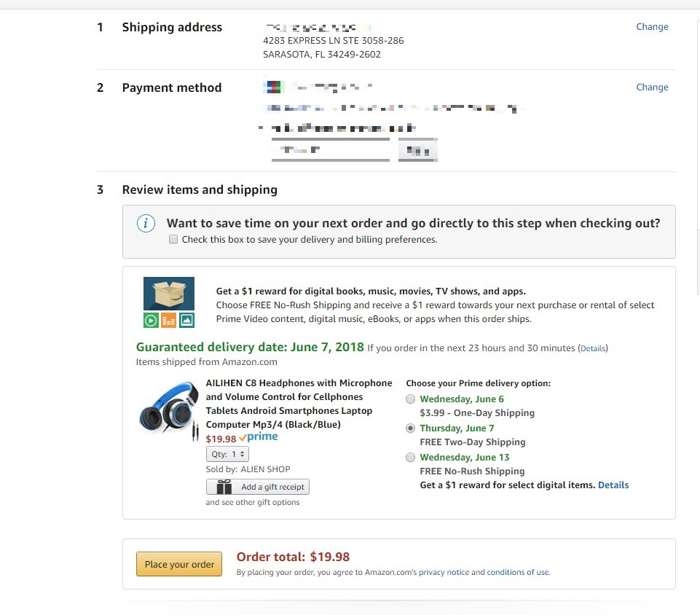The width and height of the screenshot is (700, 615).
Task: Click the teal picture icon
Action: tap(186, 320)
